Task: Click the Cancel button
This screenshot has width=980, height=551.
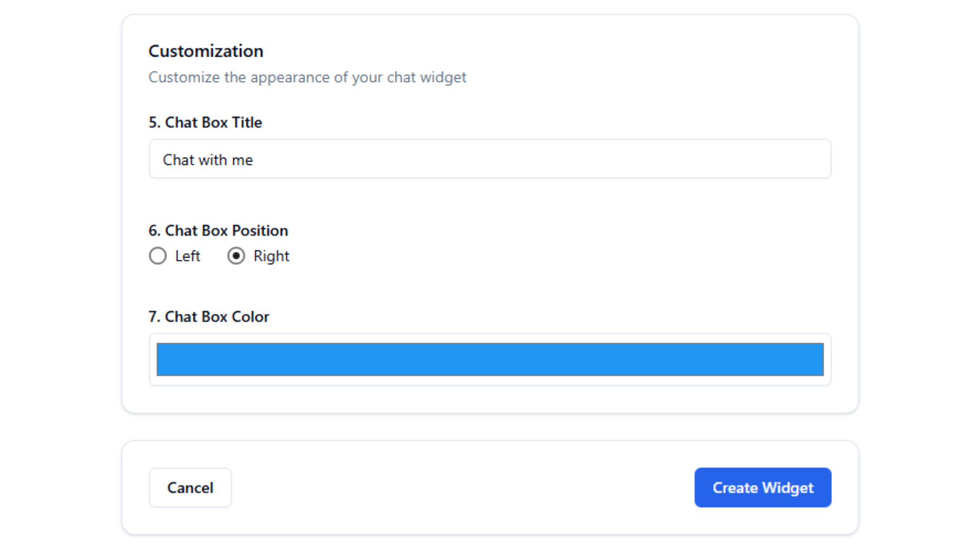Action: [x=190, y=487]
